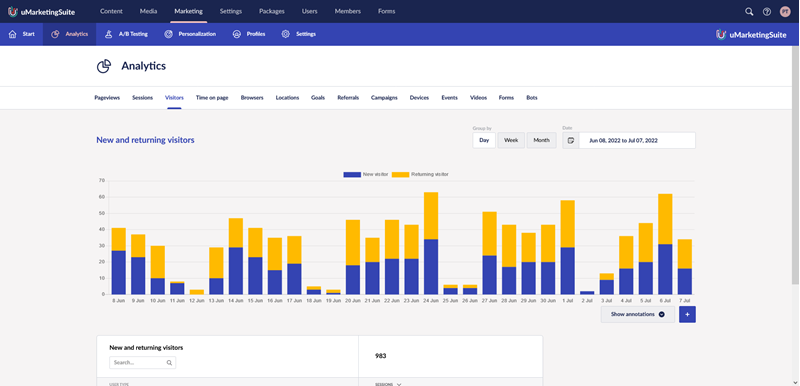Open the user avatar menu
Viewport: 800px width, 386px height.
[785, 12]
